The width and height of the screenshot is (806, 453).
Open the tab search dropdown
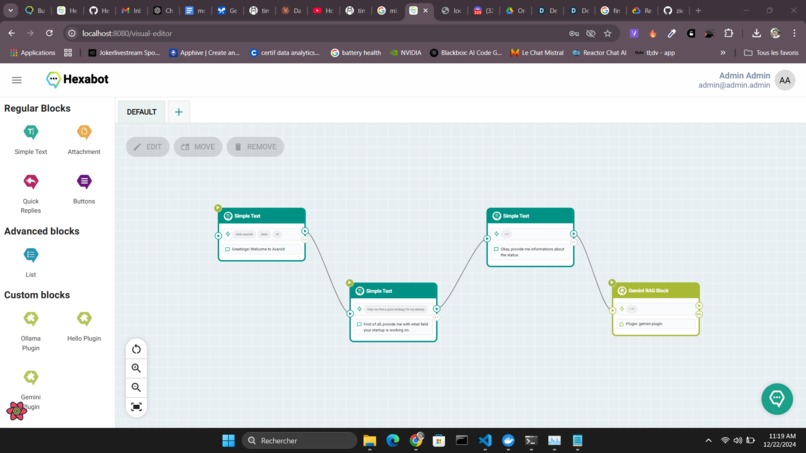point(10,10)
